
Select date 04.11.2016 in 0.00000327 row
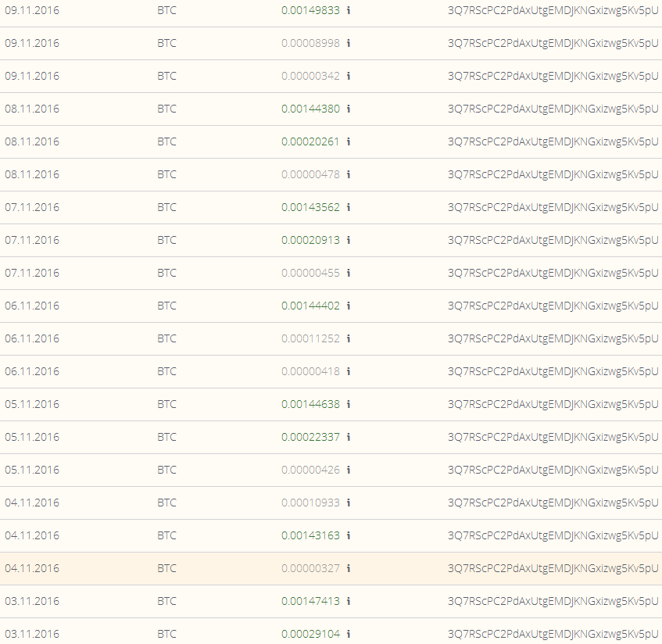point(32,568)
